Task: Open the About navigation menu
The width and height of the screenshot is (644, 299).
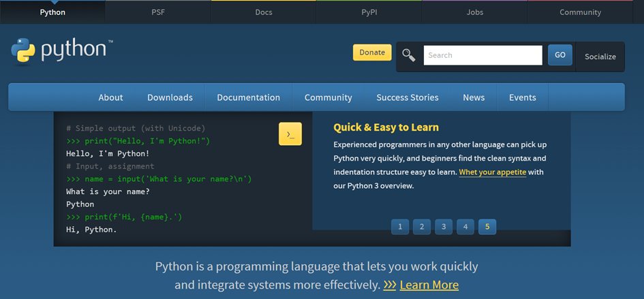Action: click(110, 97)
